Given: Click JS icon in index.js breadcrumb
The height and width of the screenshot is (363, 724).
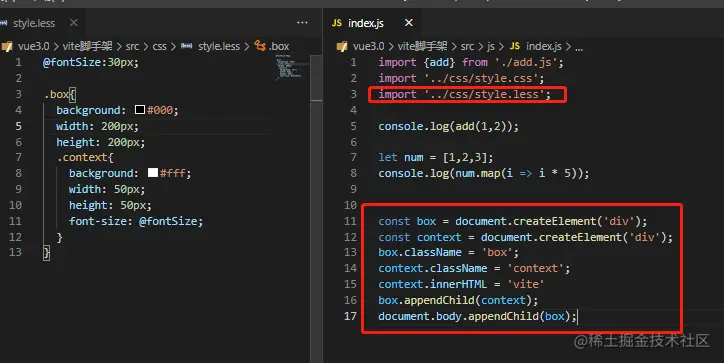Looking at the screenshot, I should [514, 46].
